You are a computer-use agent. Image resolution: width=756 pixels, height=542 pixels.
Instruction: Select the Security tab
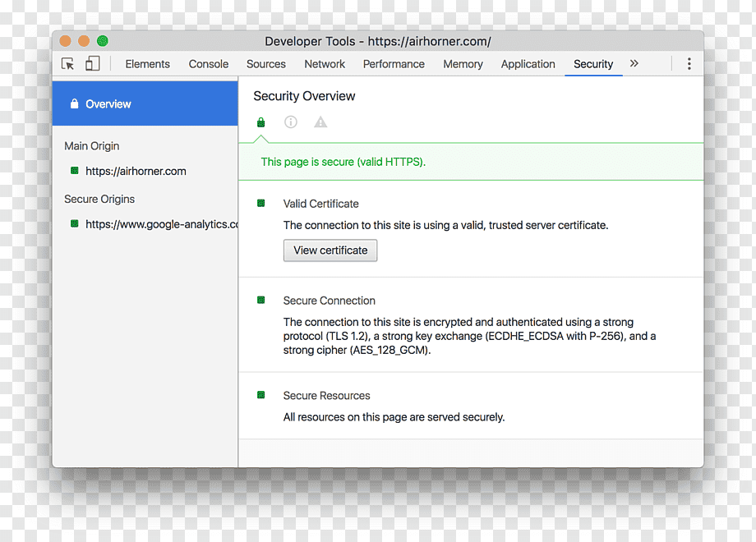[x=593, y=64]
